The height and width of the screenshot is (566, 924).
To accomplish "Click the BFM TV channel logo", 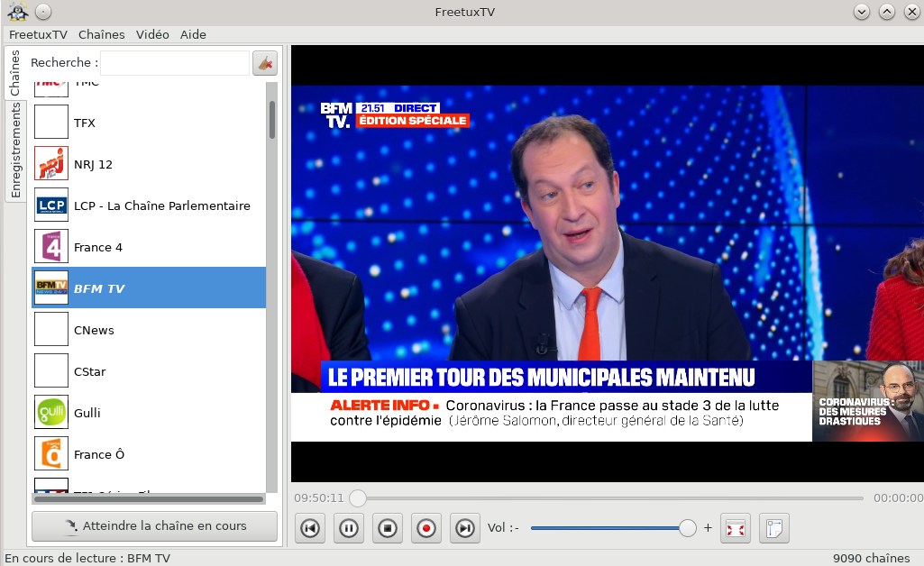I will 51,288.
